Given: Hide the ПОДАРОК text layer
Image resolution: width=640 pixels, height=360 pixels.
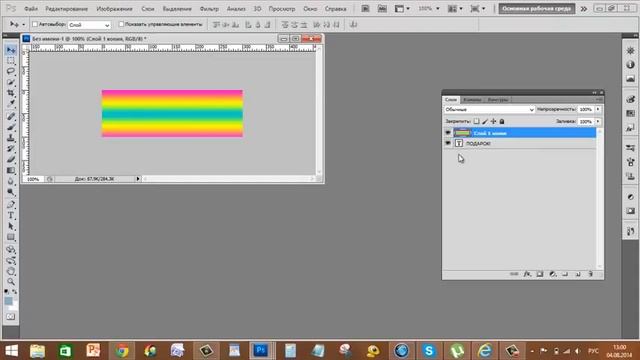Looking at the screenshot, I should pyautogui.click(x=448, y=143).
